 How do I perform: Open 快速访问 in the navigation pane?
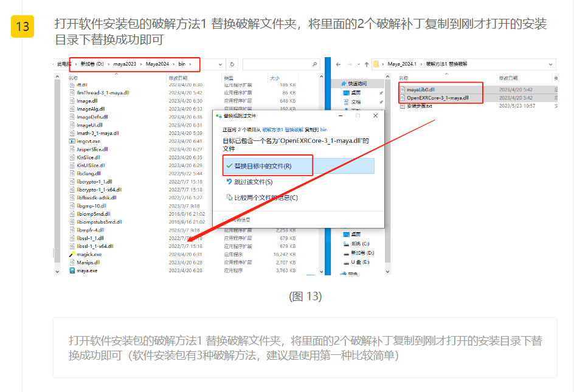358,83
